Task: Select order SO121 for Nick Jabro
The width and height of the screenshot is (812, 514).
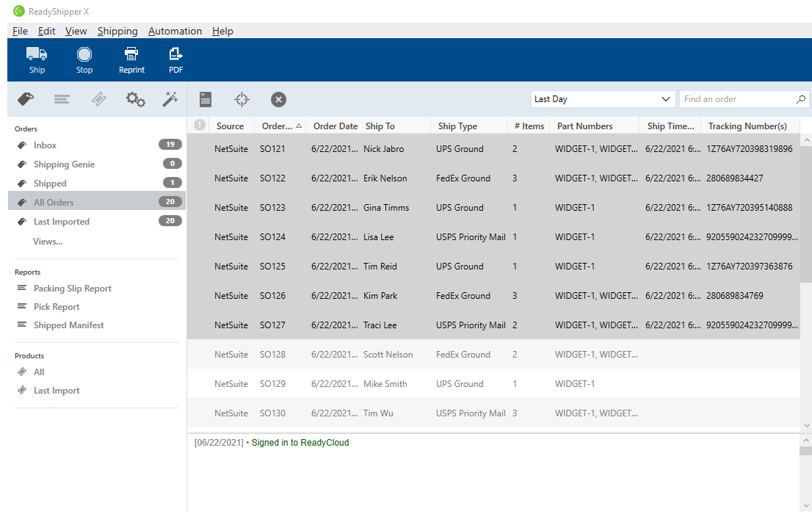Action: (x=493, y=149)
